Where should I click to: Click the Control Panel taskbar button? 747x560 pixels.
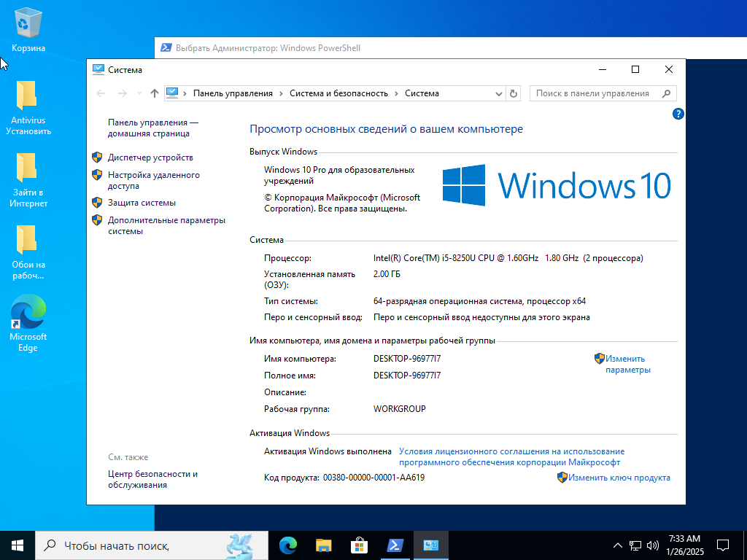pos(430,545)
